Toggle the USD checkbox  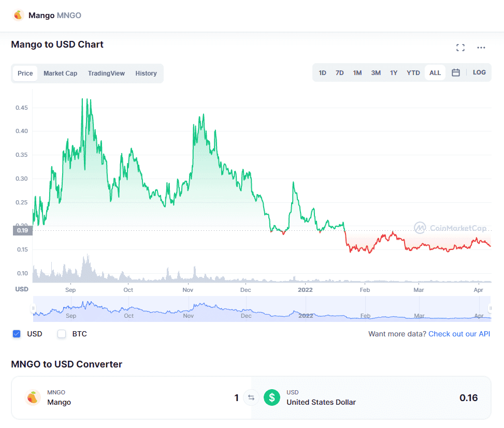17,334
